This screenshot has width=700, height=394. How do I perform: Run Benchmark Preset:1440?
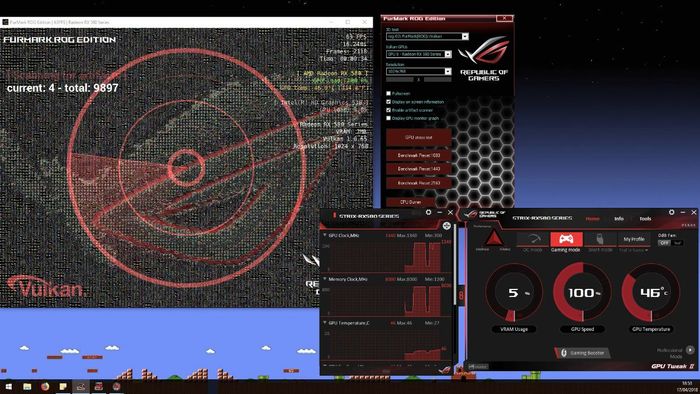[418, 169]
